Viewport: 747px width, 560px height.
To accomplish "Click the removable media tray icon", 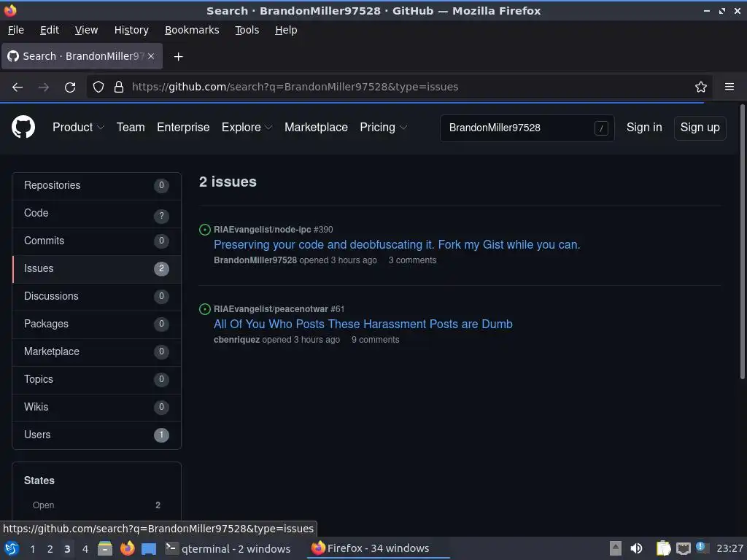I will [x=616, y=548].
